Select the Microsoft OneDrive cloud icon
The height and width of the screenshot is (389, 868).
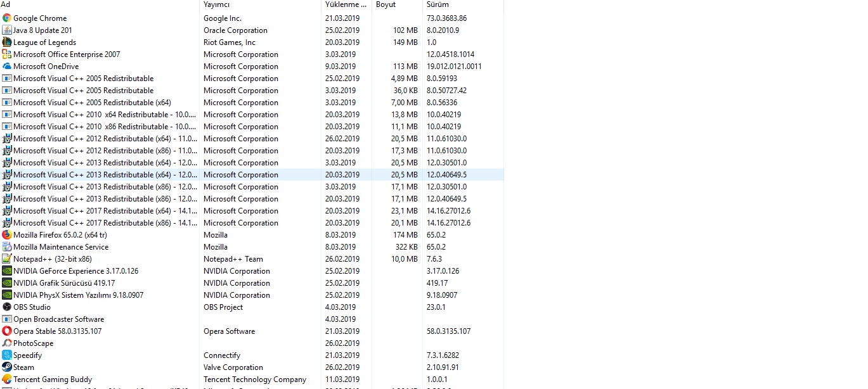tap(7, 67)
